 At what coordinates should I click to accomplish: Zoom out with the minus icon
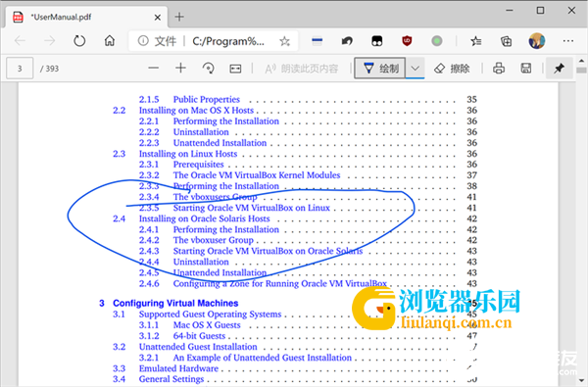coord(154,69)
